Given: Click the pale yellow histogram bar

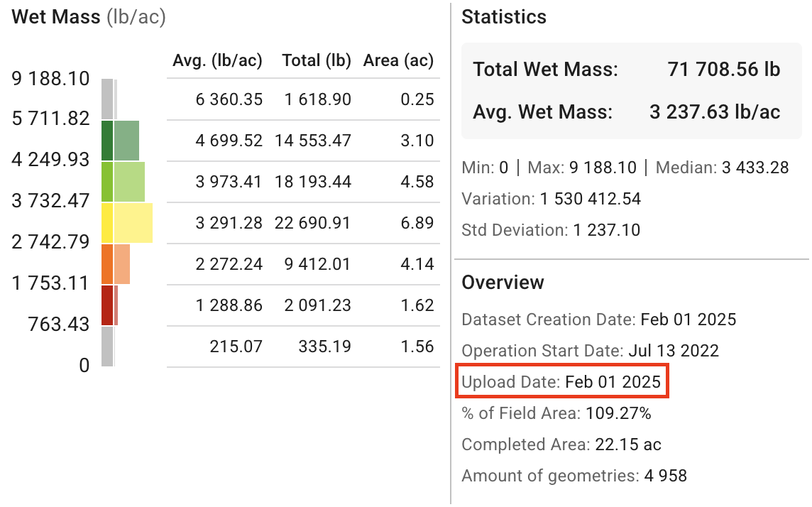Looking at the screenshot, I should tap(133, 223).
